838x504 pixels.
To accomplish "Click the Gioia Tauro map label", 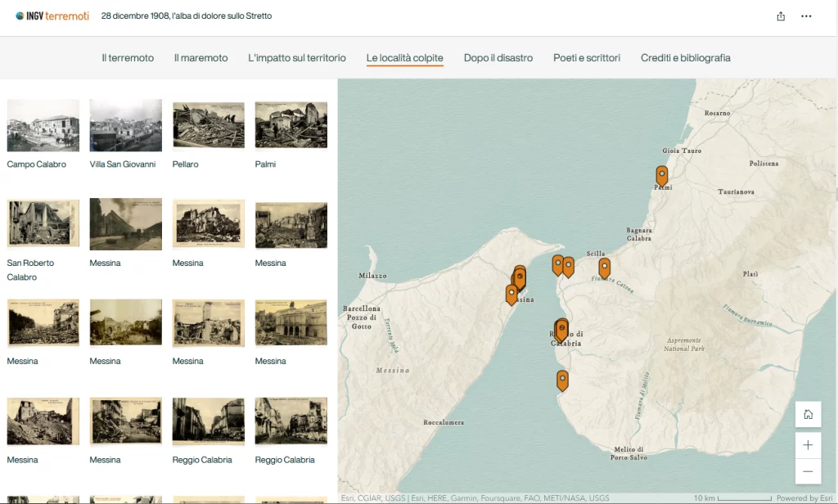I will click(x=682, y=151).
